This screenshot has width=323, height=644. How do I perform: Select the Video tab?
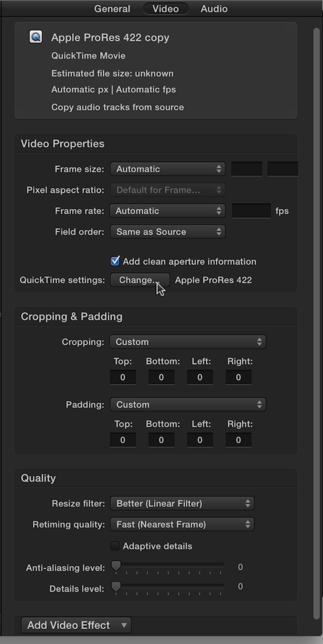(x=166, y=9)
